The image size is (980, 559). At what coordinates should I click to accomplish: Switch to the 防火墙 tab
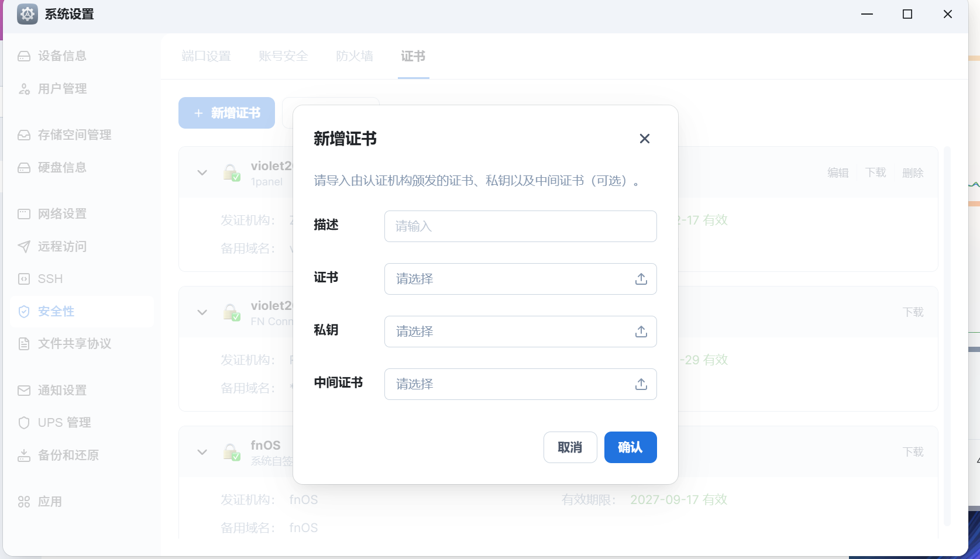point(354,56)
